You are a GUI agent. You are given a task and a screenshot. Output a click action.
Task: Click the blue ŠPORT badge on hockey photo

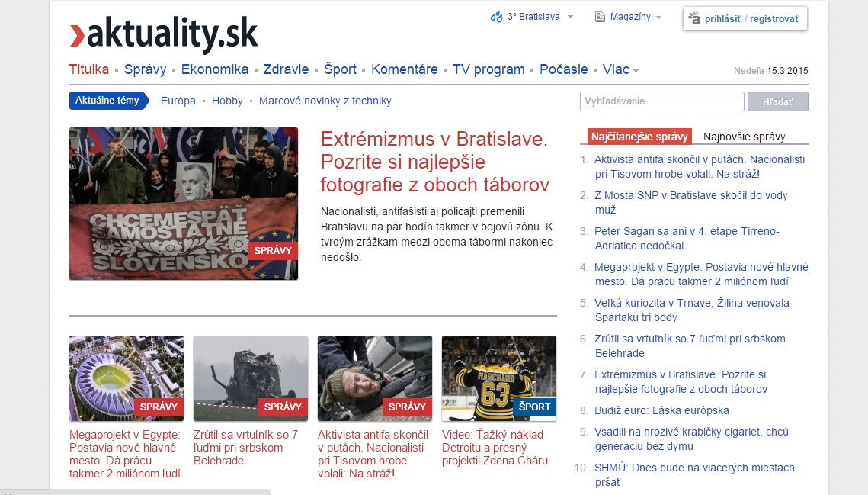tap(534, 407)
